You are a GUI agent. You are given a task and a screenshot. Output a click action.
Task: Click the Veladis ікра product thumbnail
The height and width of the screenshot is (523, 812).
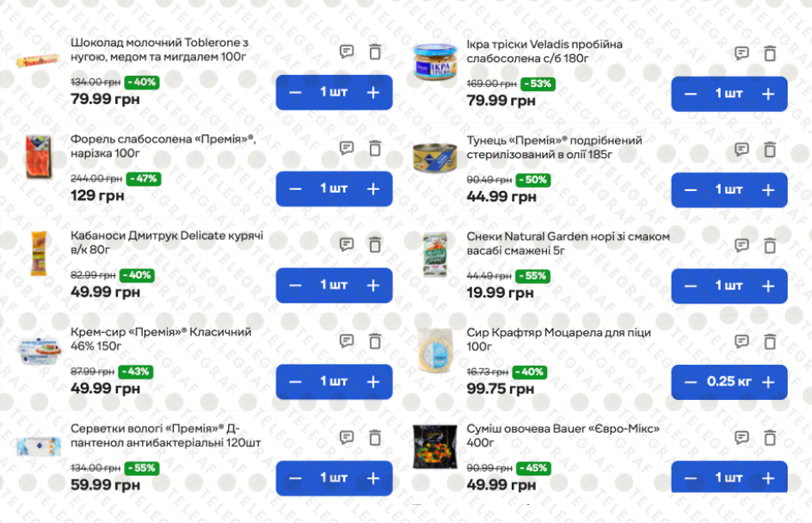tap(434, 62)
